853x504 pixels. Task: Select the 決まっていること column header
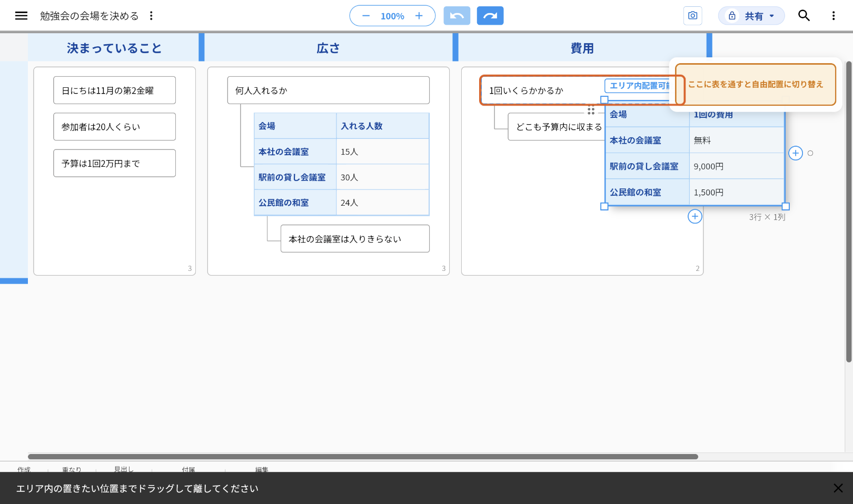114,48
